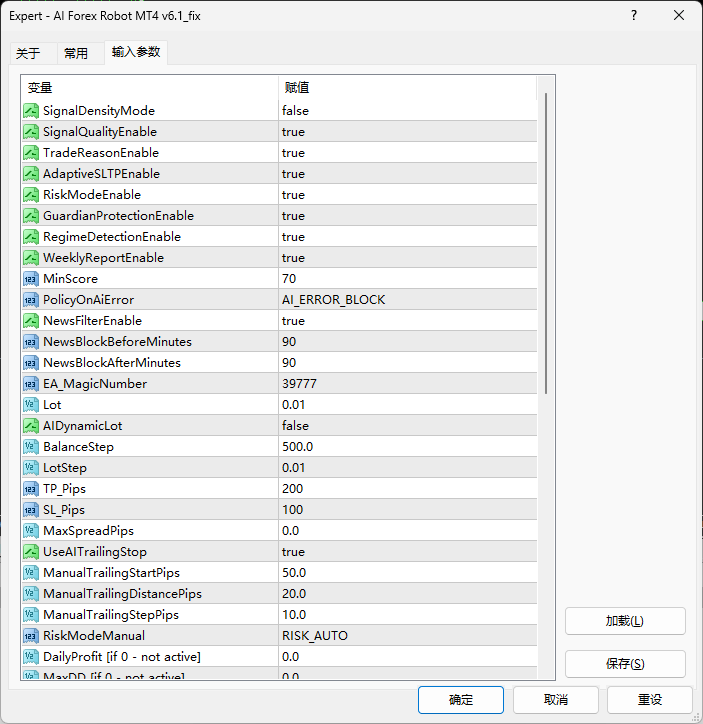
Task: Click the SignalDensityMode boolean icon
Action: coord(31,111)
